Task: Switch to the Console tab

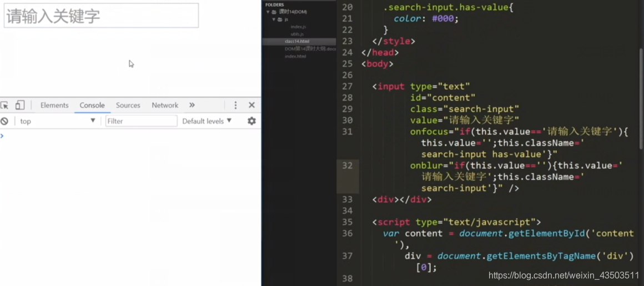Action: (92, 105)
